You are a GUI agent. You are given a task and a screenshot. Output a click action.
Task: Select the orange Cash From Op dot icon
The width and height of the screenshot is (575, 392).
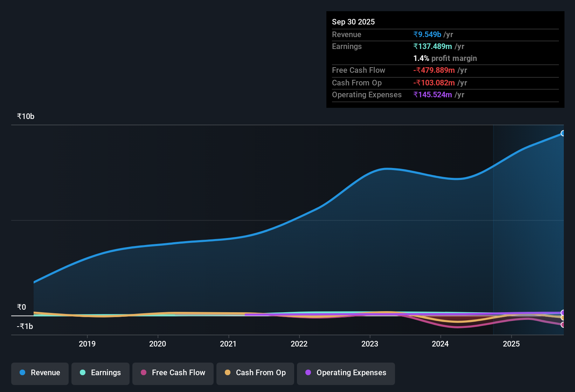coord(228,373)
